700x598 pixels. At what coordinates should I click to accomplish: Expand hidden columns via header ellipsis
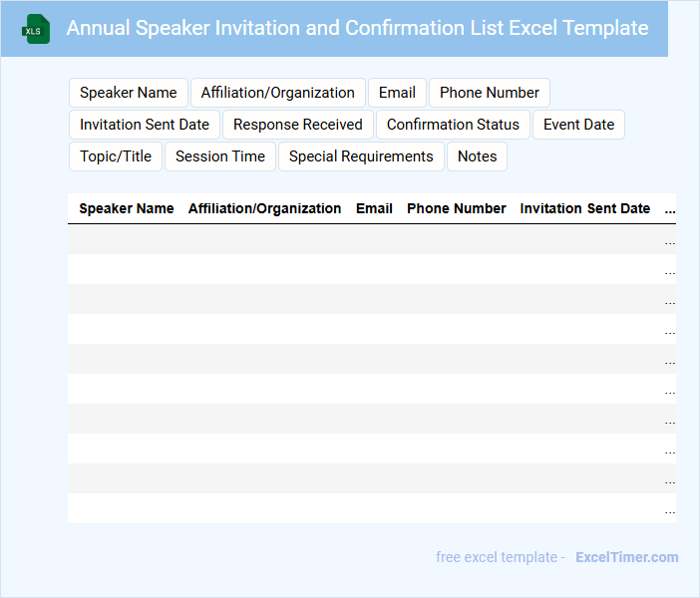click(669, 209)
